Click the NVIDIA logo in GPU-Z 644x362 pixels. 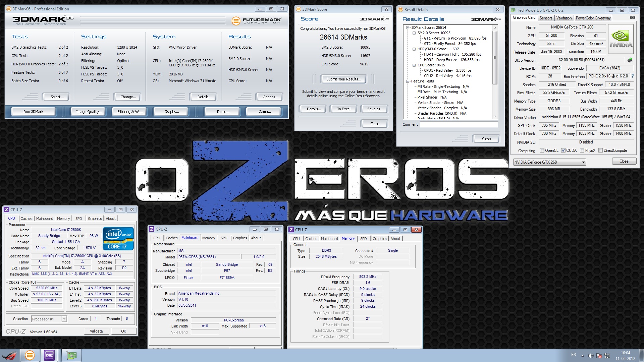point(621,39)
